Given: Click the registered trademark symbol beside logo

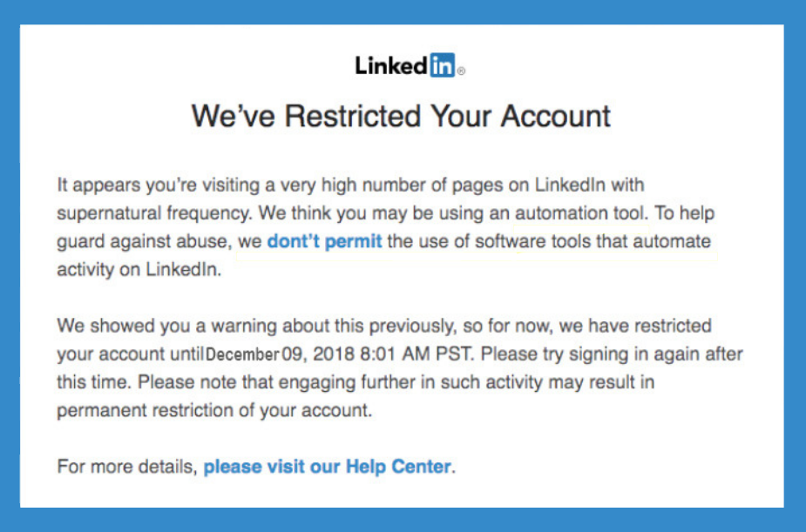Looking at the screenshot, I should [x=461, y=71].
